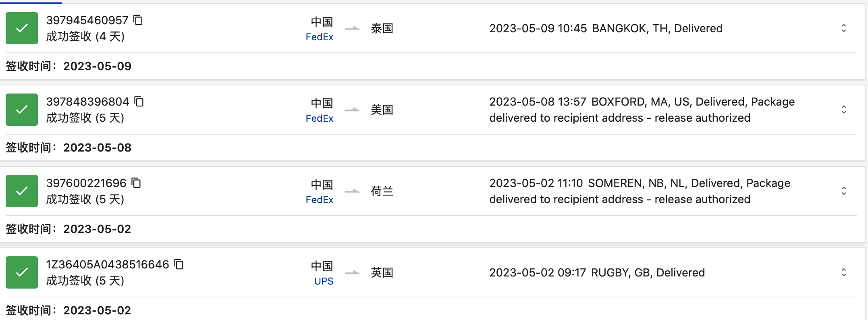This screenshot has height=320, width=868.
Task: Click green delivered checkmark for Thailand shipment
Action: coord(22,28)
